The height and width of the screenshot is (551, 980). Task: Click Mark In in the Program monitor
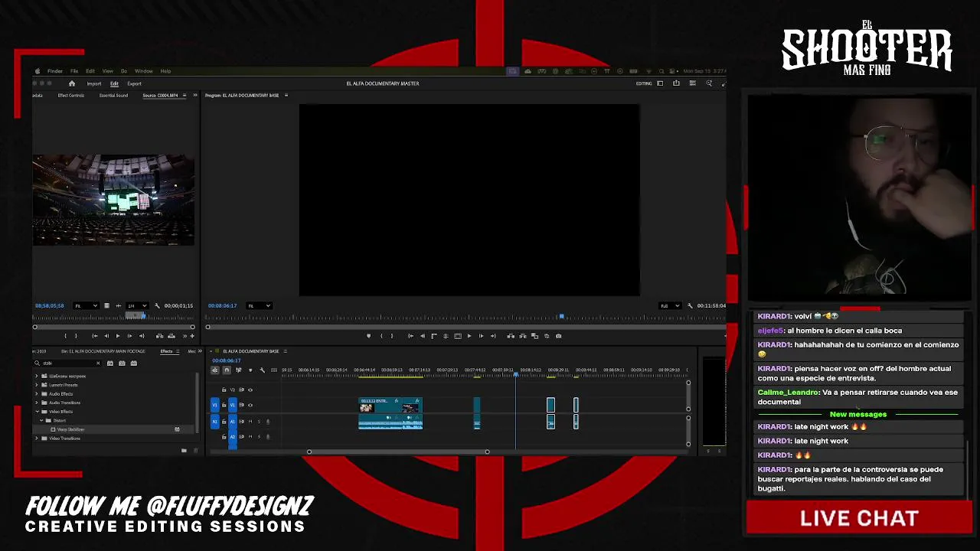pyautogui.click(x=381, y=336)
